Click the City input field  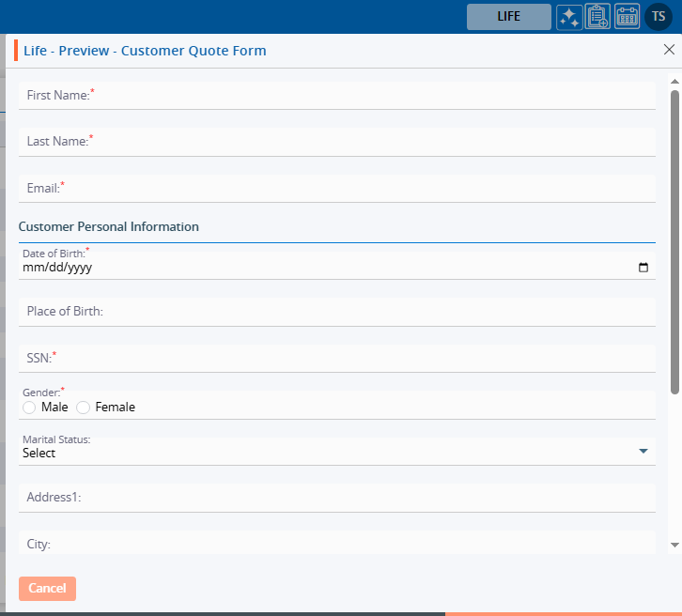[x=336, y=544]
